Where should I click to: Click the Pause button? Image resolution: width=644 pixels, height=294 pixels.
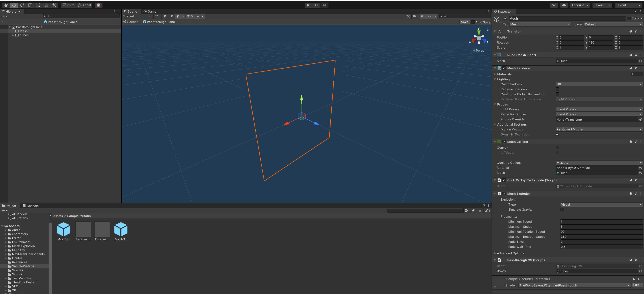(316, 5)
